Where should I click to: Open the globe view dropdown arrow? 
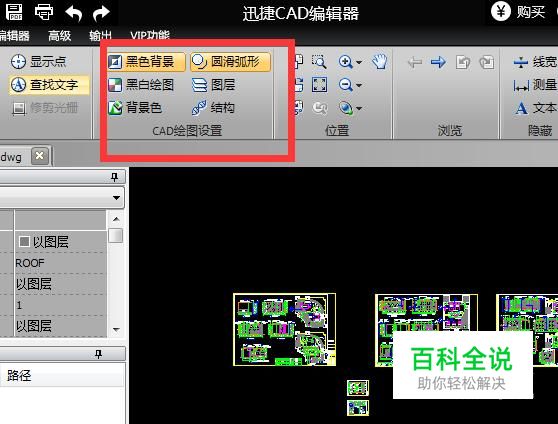pyautogui.click(x=359, y=108)
